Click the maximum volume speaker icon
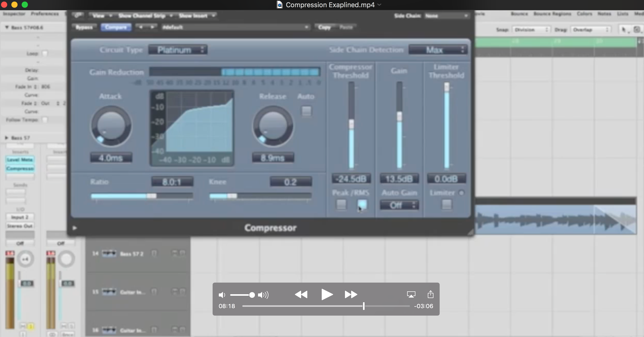Screen dimensions: 644x337 263,295
